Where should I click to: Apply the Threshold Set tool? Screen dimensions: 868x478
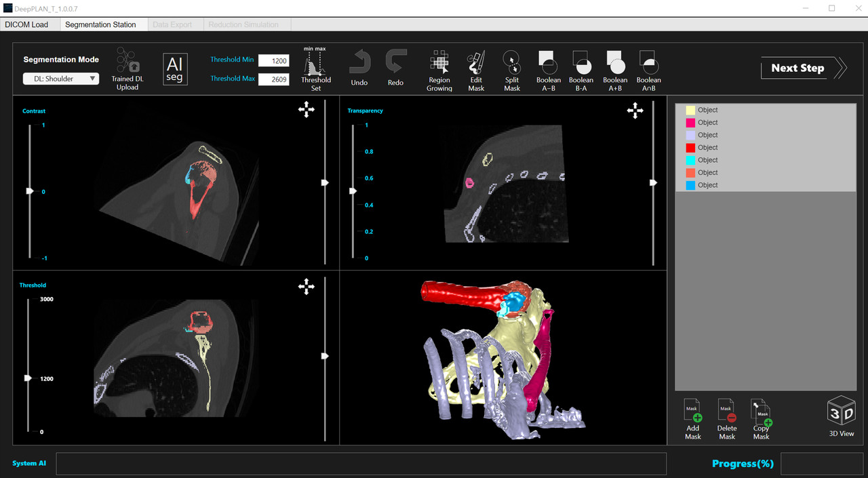click(x=315, y=69)
